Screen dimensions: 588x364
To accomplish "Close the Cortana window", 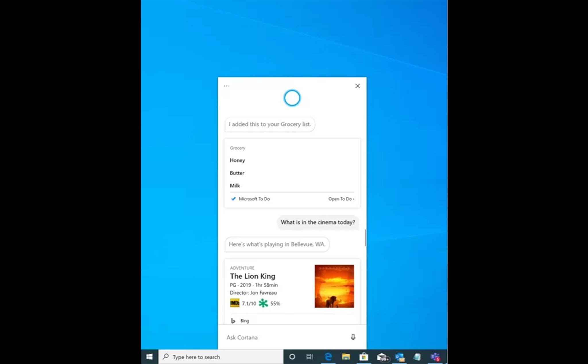I will 357,86.
